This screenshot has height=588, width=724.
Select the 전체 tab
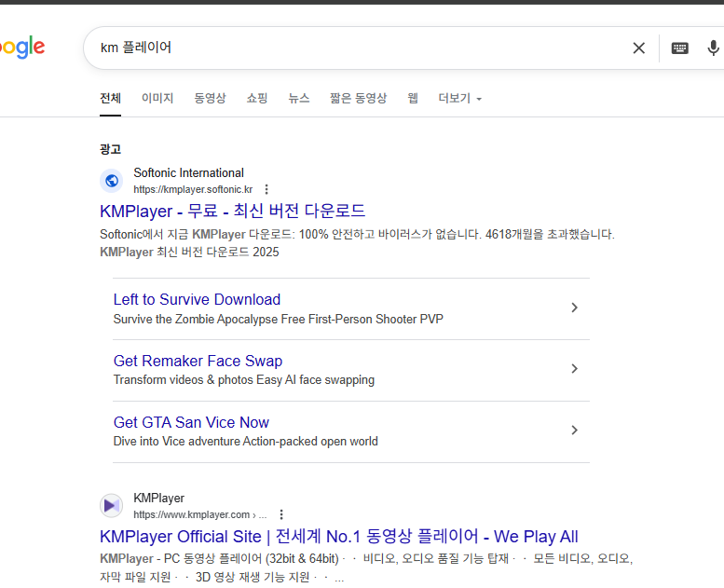110,99
